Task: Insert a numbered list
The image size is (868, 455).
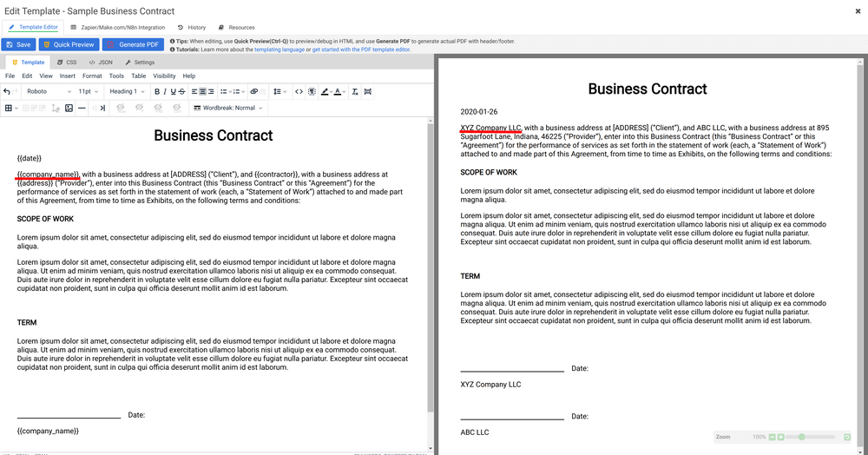Action: pyautogui.click(x=236, y=91)
